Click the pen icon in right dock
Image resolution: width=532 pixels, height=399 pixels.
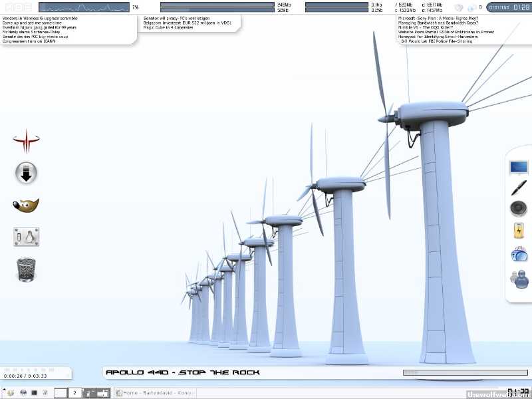519,188
